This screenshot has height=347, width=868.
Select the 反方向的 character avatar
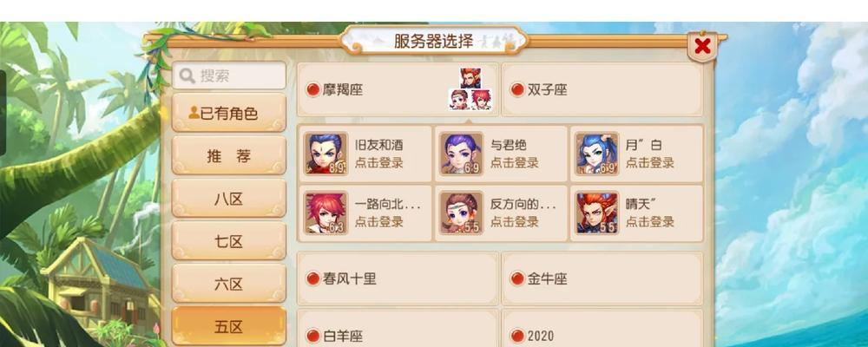pos(461,213)
